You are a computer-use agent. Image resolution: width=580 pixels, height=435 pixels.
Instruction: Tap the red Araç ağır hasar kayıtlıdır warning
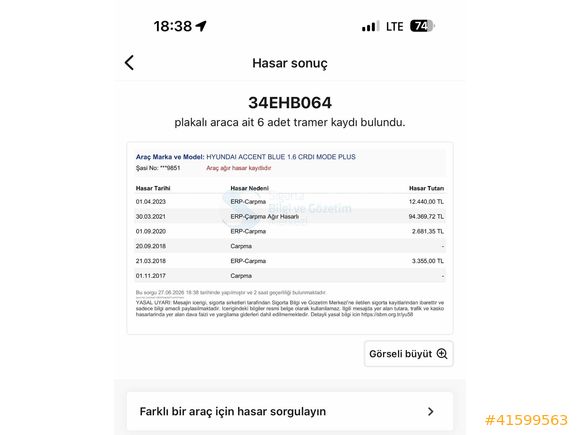[239, 168]
